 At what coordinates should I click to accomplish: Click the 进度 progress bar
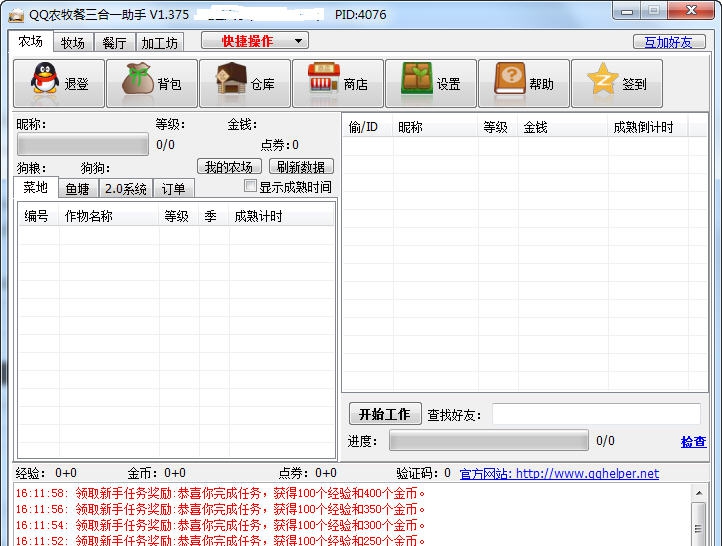488,441
